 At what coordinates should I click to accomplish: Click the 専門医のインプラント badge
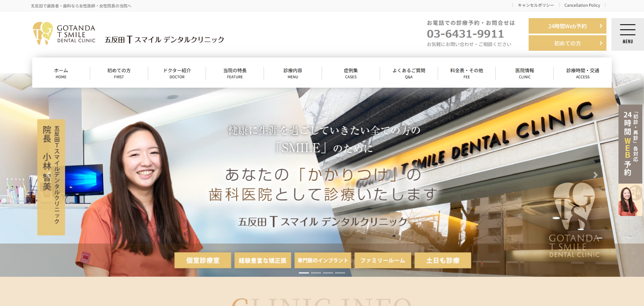[x=323, y=260]
